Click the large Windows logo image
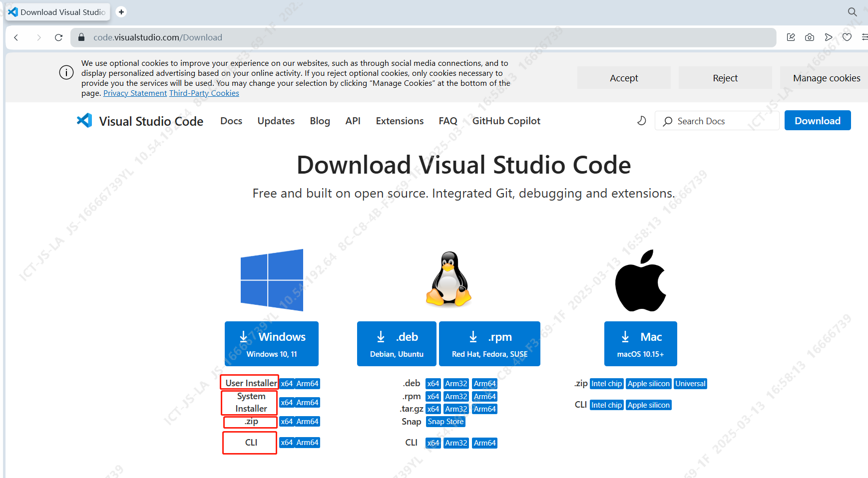The width and height of the screenshot is (868, 478). click(x=272, y=280)
